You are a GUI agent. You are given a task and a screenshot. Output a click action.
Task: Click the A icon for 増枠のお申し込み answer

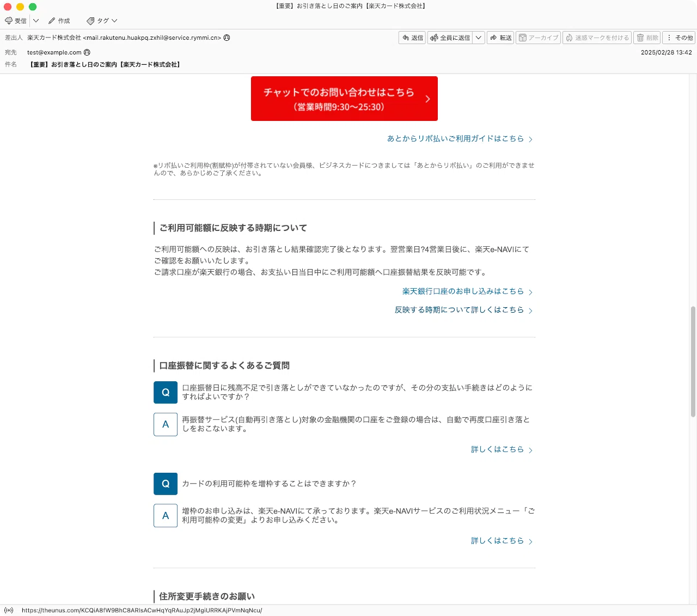pyautogui.click(x=166, y=516)
